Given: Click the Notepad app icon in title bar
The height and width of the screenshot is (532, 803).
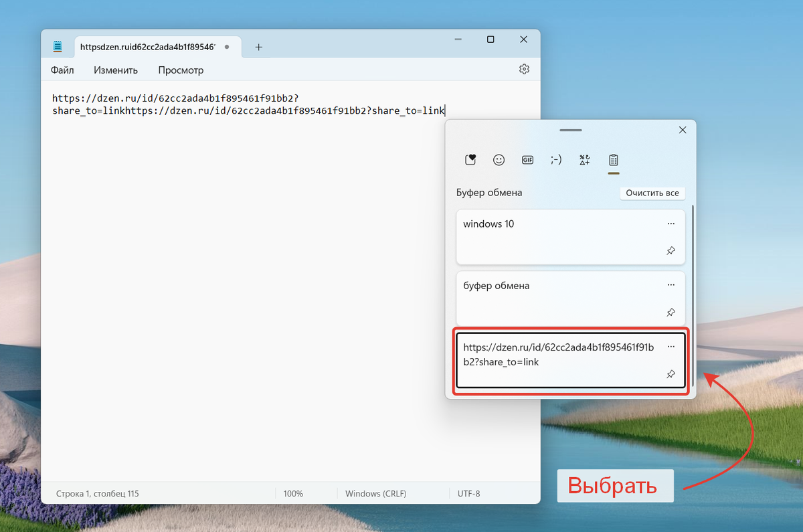Looking at the screenshot, I should (x=58, y=47).
